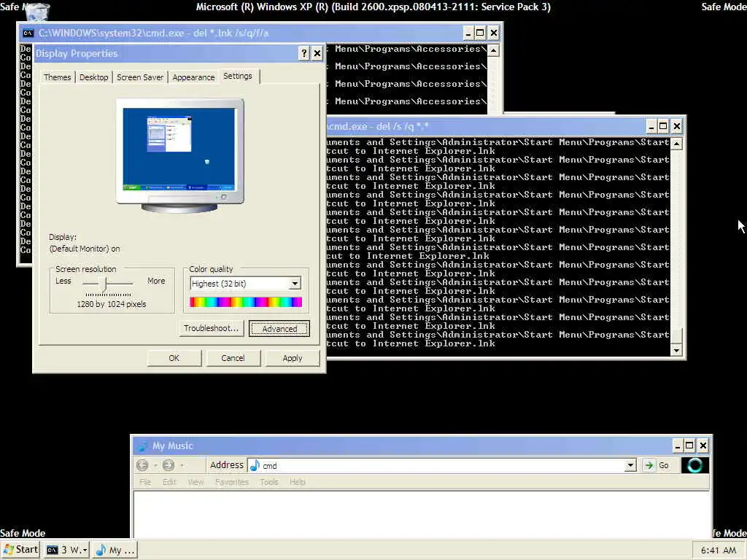Open the Tools menu in My Music
Screen dimensions: 747x560
[269, 482]
